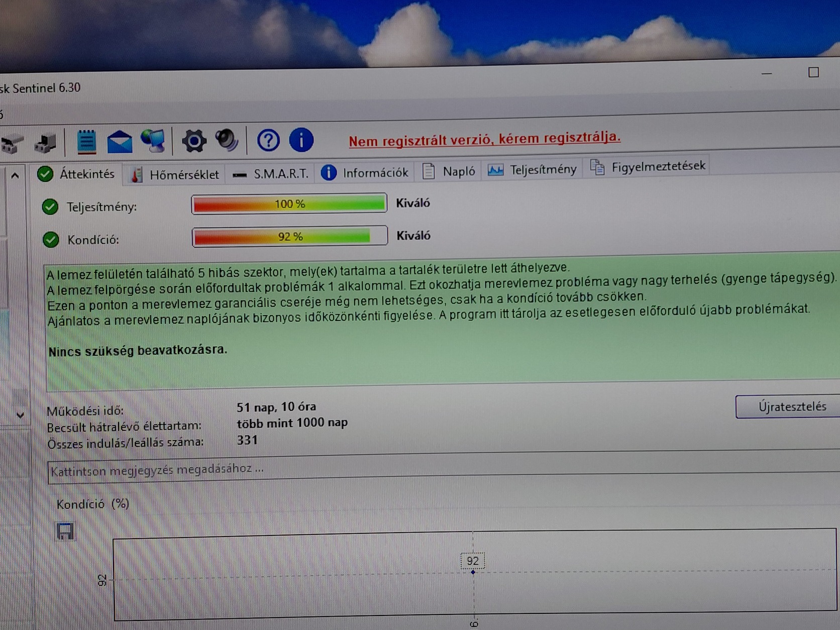Click the '331' start/stop count value
The width and height of the screenshot is (840, 630).
coord(247,440)
